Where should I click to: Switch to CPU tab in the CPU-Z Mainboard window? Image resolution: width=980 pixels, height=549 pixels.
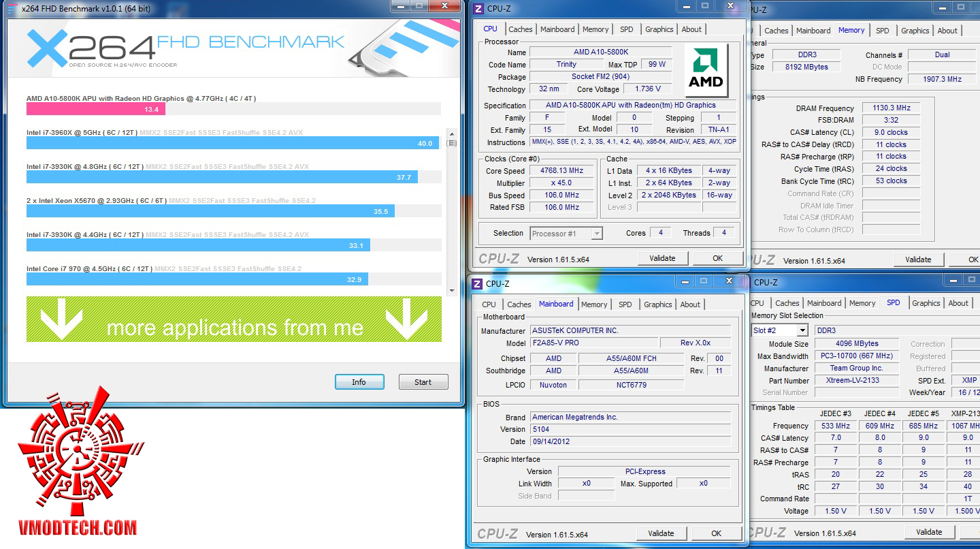pos(489,304)
